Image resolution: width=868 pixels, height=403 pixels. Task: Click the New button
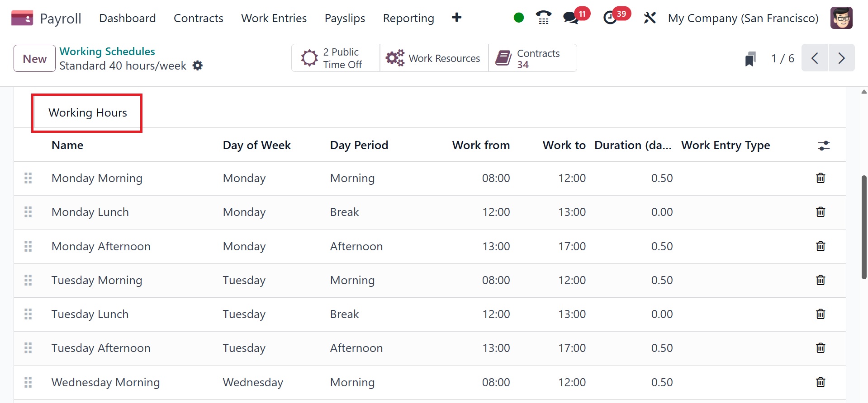click(x=34, y=59)
